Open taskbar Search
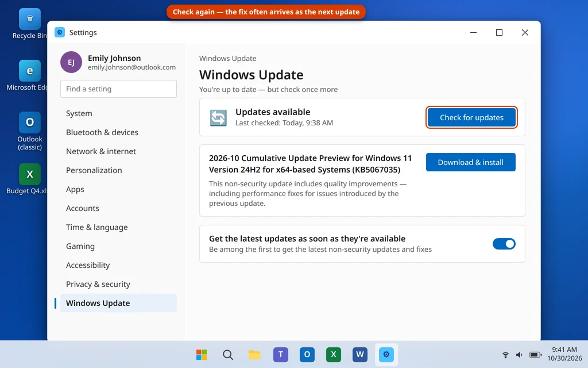588x368 pixels. [227, 354]
